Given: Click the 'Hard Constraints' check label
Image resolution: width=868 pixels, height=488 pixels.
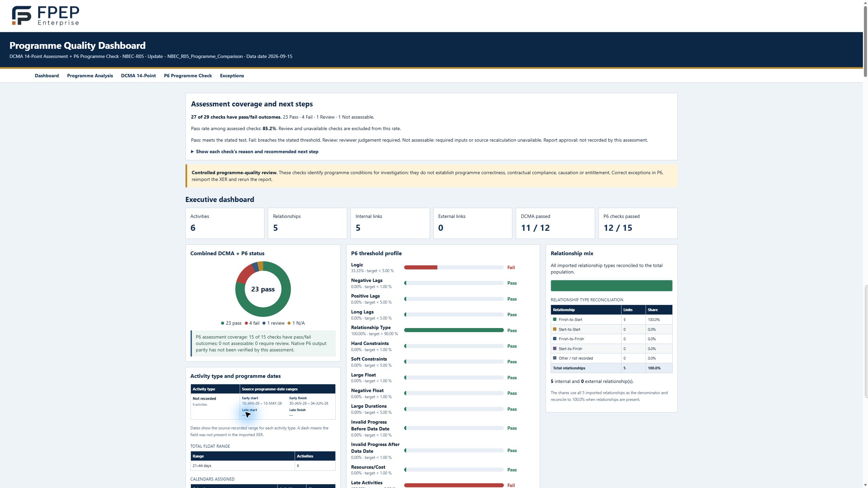Looking at the screenshot, I should [370, 343].
